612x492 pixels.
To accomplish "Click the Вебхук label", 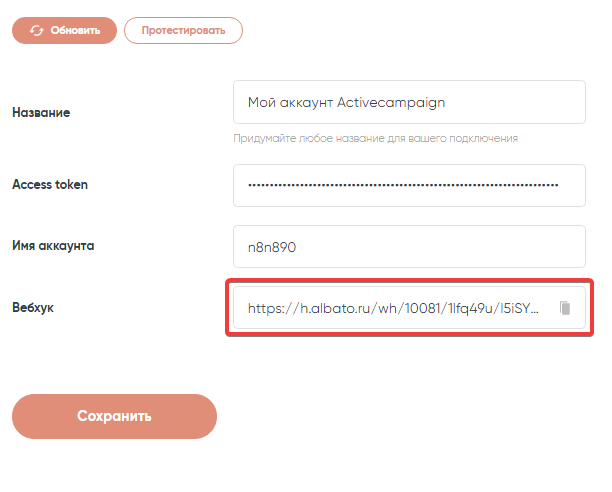I will (33, 307).
